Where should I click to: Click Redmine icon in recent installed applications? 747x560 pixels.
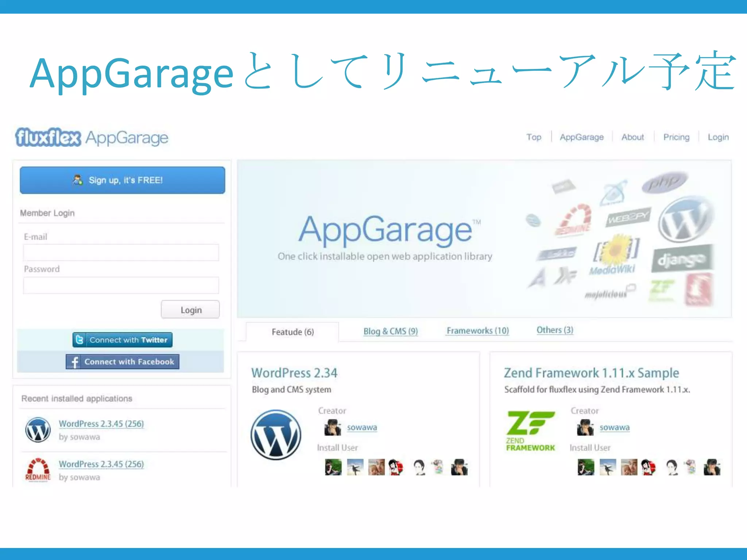pyautogui.click(x=38, y=470)
